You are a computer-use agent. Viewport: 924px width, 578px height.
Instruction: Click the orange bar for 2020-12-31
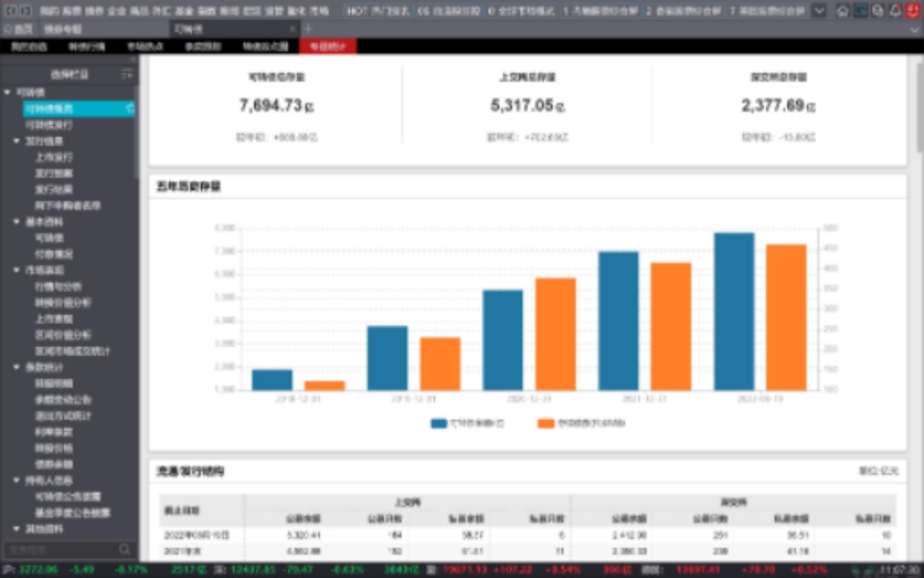point(556,334)
